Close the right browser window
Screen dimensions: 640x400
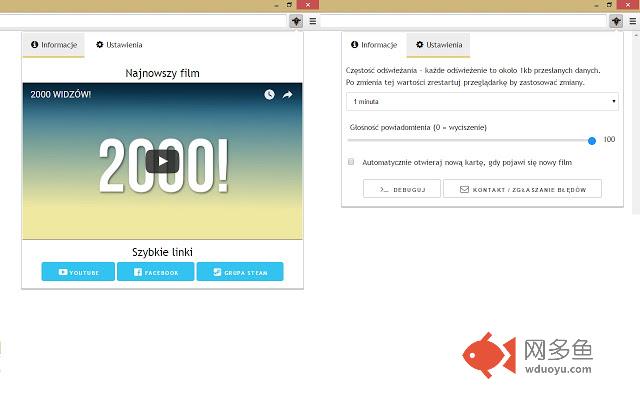pos(629,4)
